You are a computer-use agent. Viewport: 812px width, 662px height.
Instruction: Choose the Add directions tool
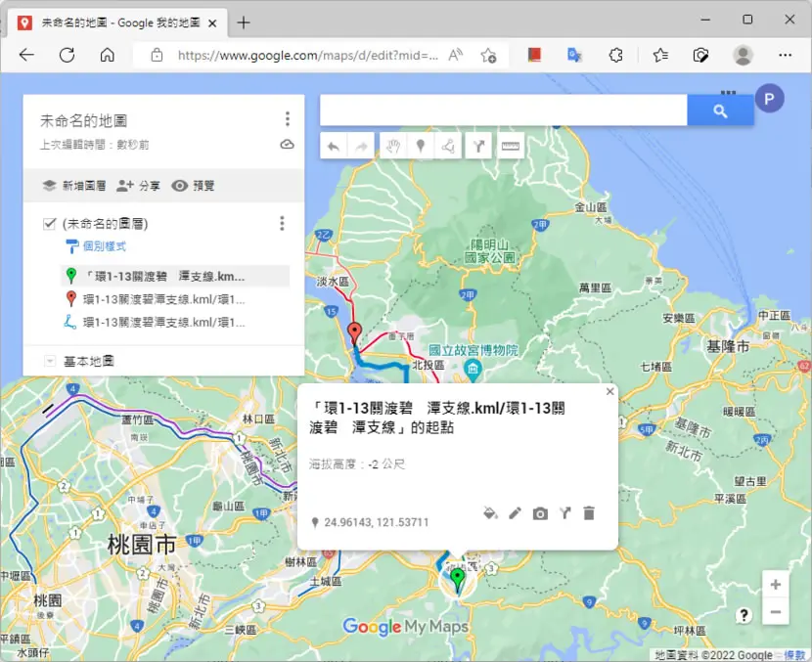point(478,147)
